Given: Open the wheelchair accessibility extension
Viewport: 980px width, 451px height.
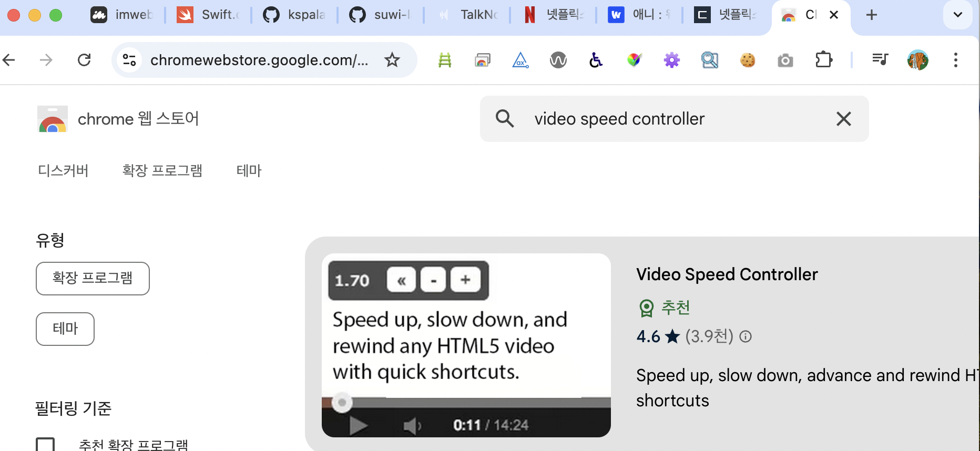Looking at the screenshot, I should (x=596, y=60).
